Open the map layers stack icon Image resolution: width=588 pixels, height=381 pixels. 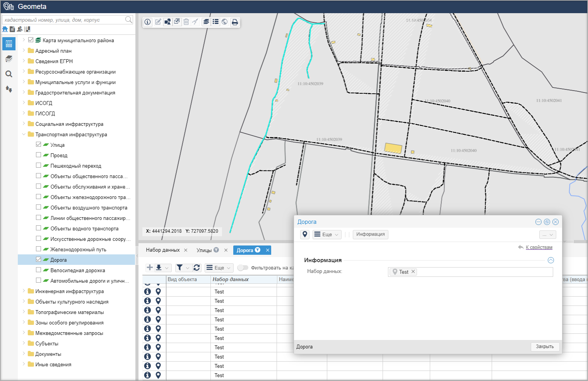[206, 22]
